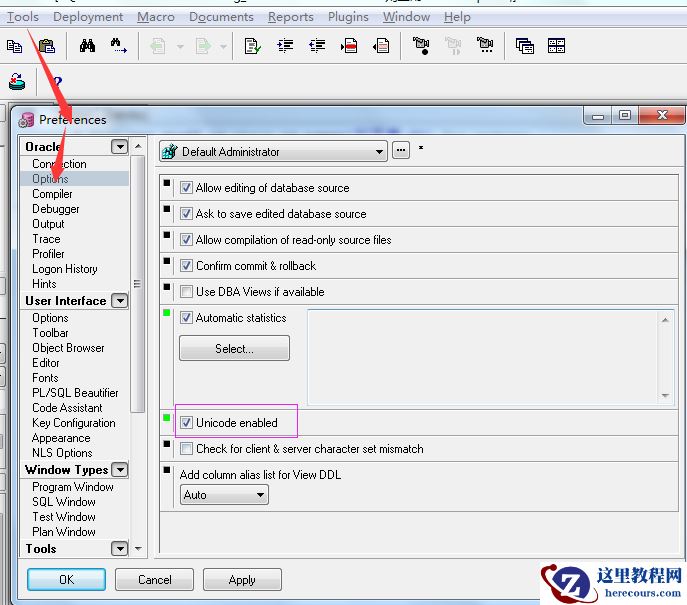The image size is (687, 605).
Task: Click the Record macro icon
Action: (421, 46)
